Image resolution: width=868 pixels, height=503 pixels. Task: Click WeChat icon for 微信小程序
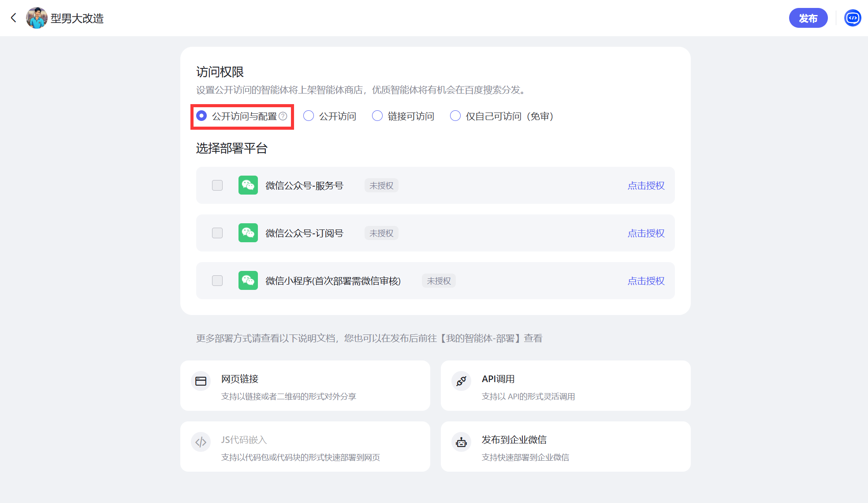(x=248, y=281)
